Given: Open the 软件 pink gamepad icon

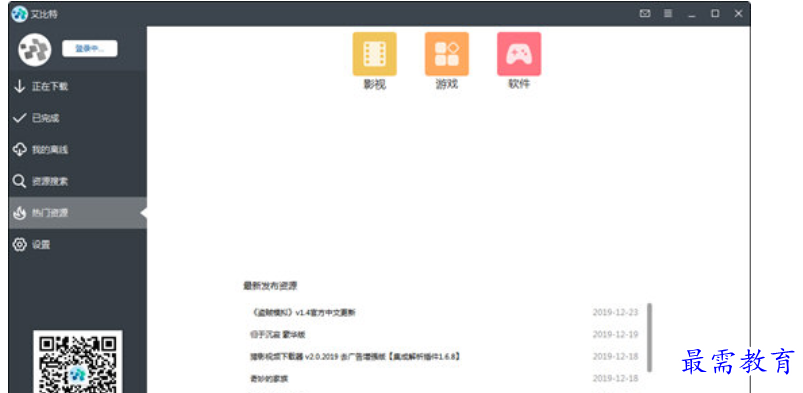Looking at the screenshot, I should pyautogui.click(x=519, y=54).
